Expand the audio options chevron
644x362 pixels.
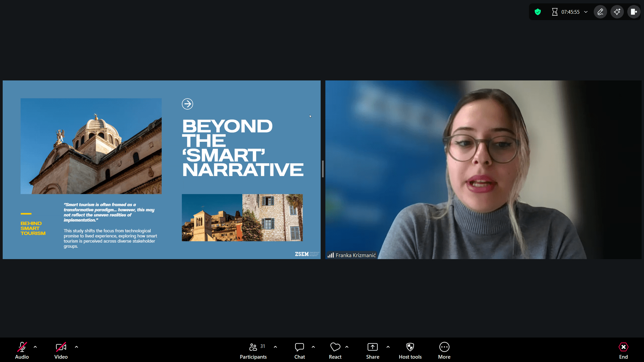35,347
